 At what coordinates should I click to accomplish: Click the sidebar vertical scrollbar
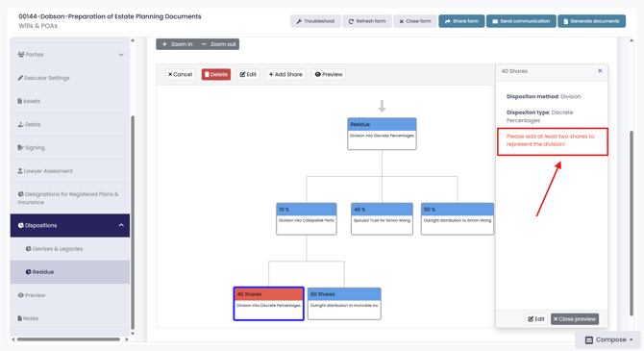click(133, 222)
